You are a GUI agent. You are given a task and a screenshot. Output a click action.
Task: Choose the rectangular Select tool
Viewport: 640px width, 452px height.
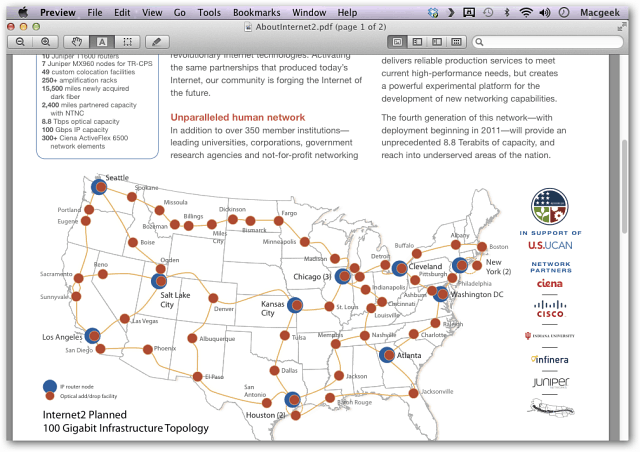click(127, 42)
